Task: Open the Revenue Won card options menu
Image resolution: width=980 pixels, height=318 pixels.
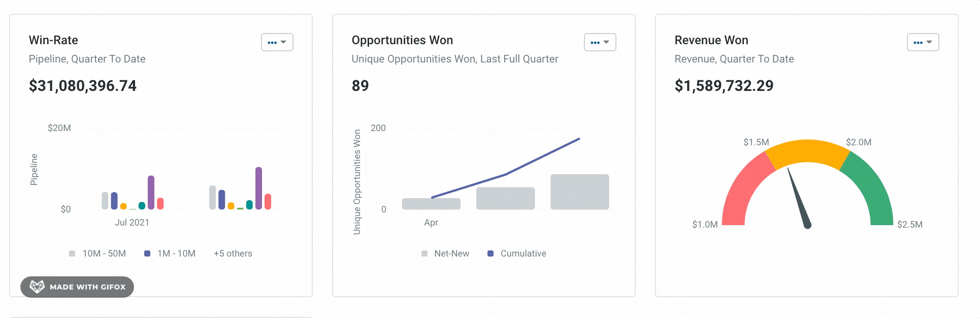Action: (x=923, y=42)
